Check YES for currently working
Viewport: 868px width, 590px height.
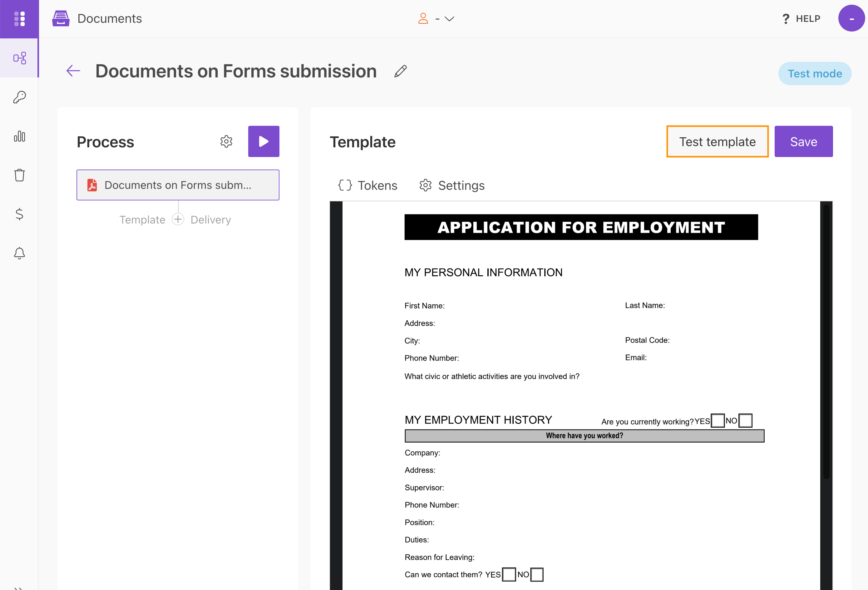(x=718, y=420)
